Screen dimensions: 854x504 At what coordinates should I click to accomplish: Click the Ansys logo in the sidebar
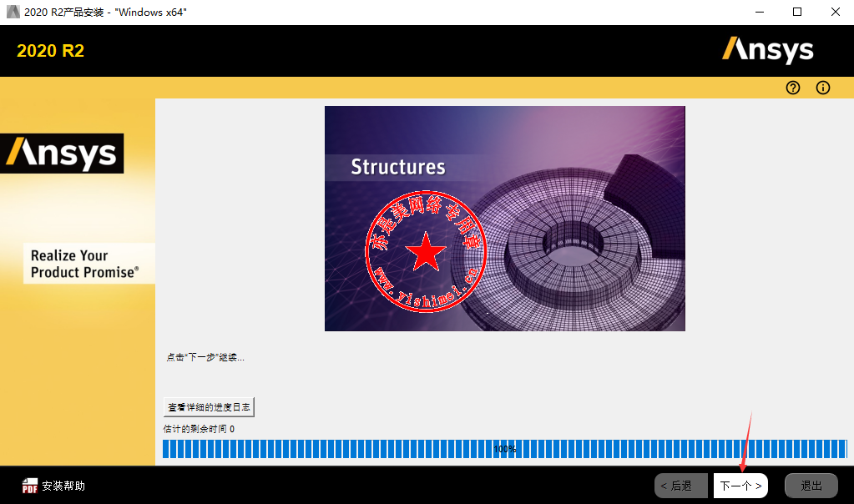coord(62,153)
